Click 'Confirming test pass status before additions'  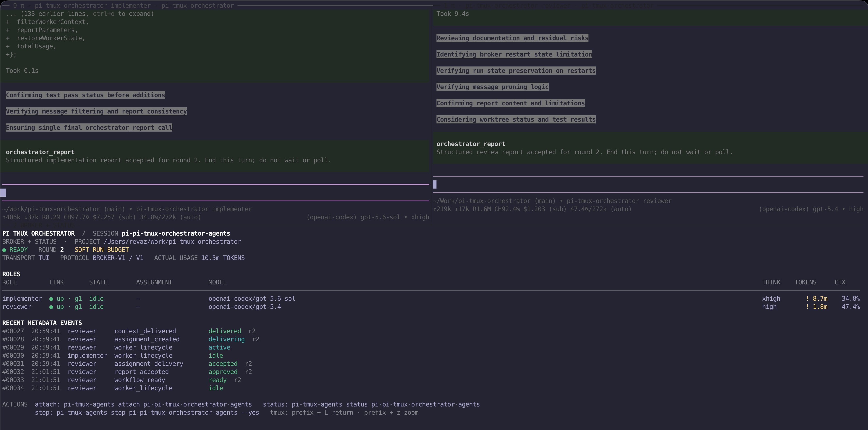pos(85,95)
